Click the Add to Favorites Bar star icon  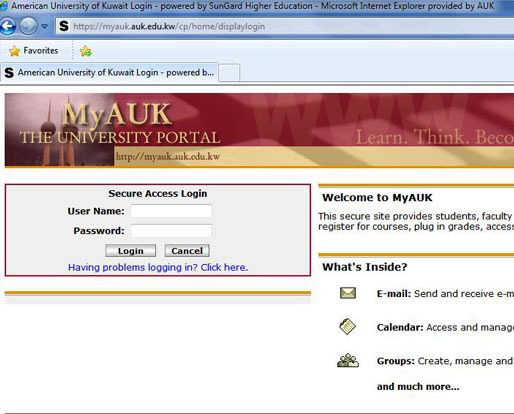click(x=86, y=51)
